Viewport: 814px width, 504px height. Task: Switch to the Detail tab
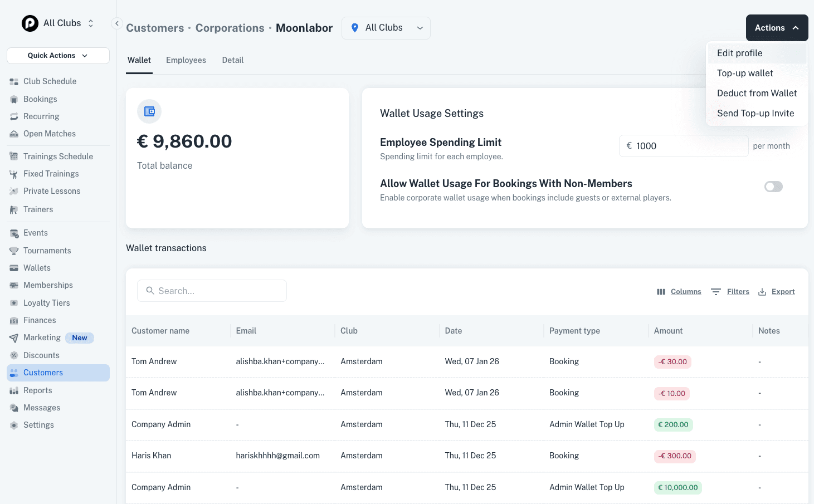(233, 60)
